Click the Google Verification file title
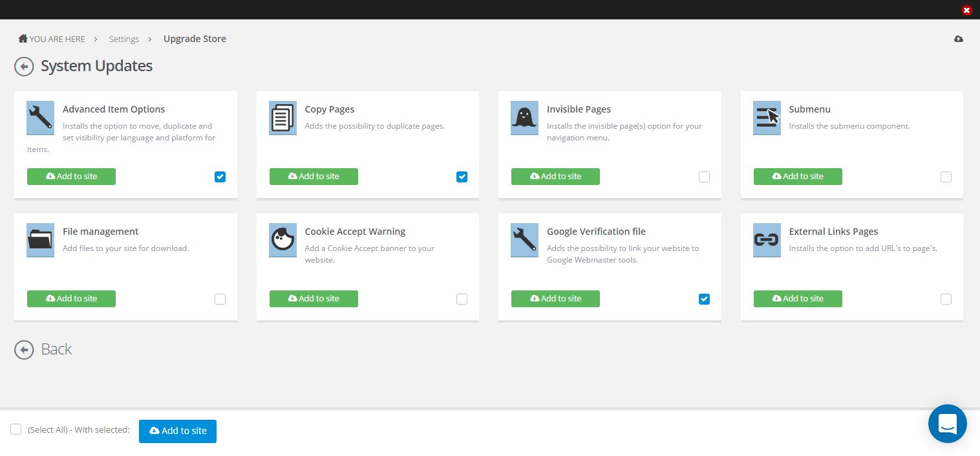 [596, 232]
